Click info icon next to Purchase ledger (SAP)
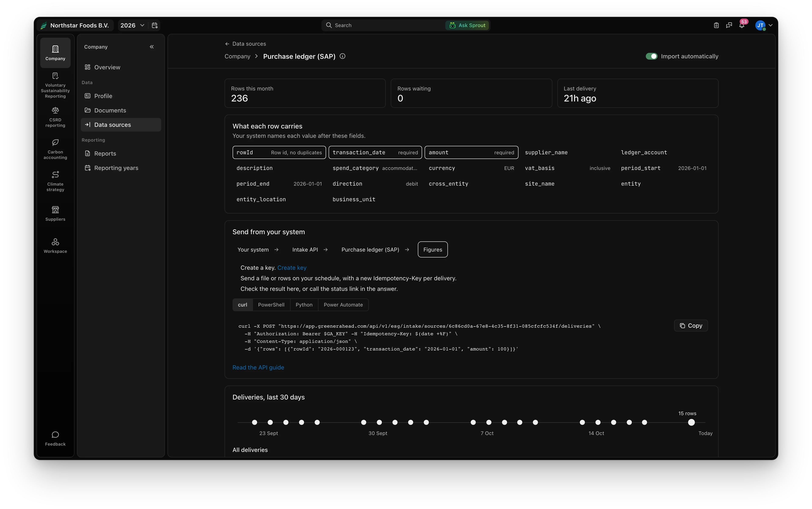Screen dimensions: 812x509 (342, 56)
